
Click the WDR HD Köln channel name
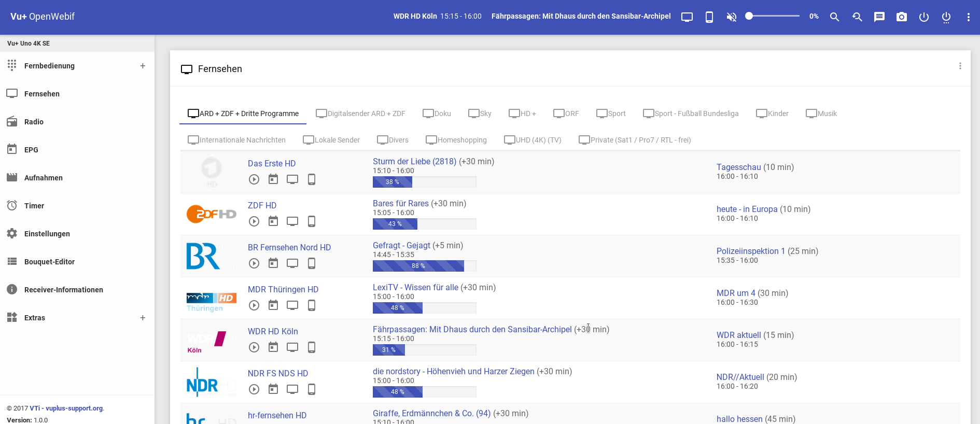click(x=273, y=331)
